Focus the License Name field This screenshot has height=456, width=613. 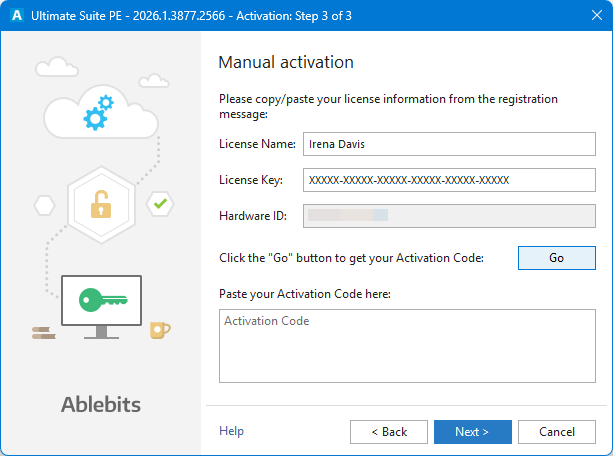[x=449, y=144]
